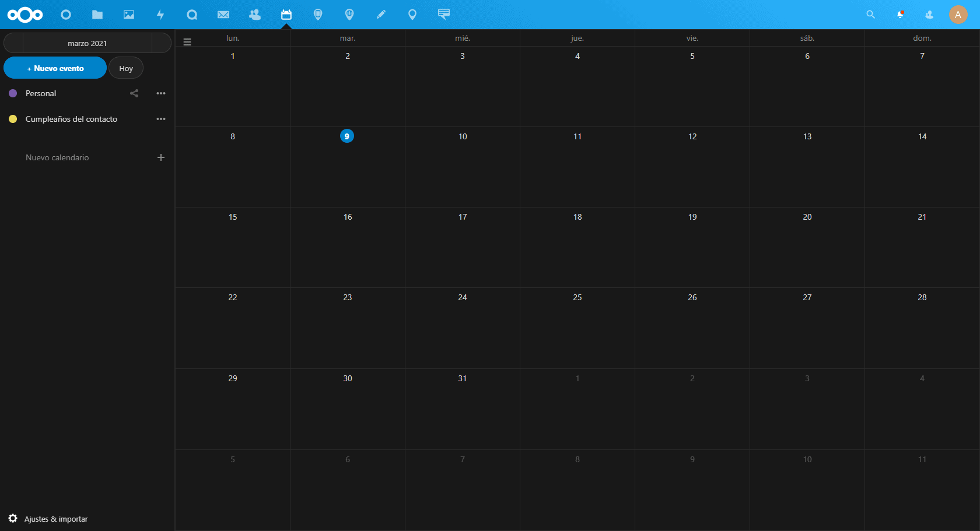The width and height of the screenshot is (980, 531).
Task: Click day 14 in the Sunday column
Action: coord(922,136)
